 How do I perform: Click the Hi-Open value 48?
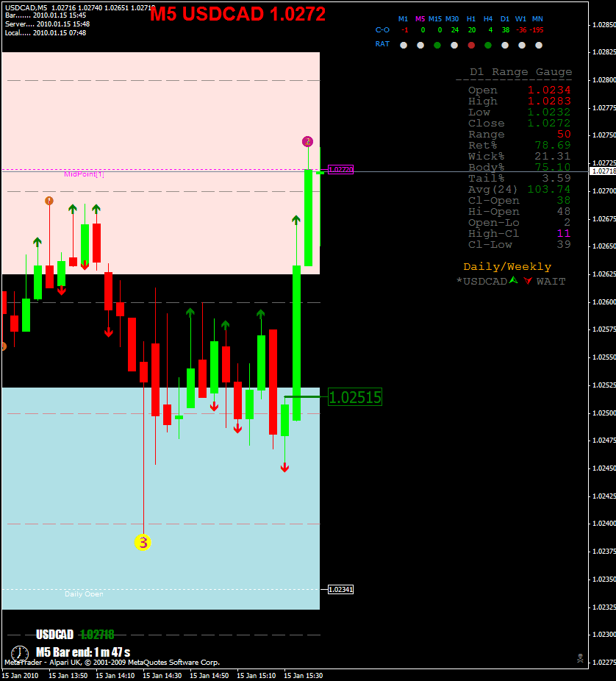(x=564, y=212)
